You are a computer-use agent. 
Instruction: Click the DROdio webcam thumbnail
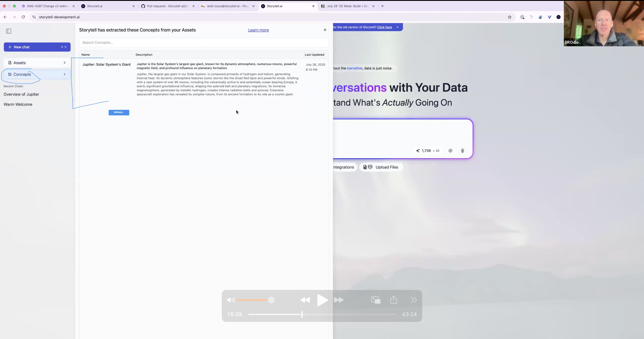coord(603,23)
